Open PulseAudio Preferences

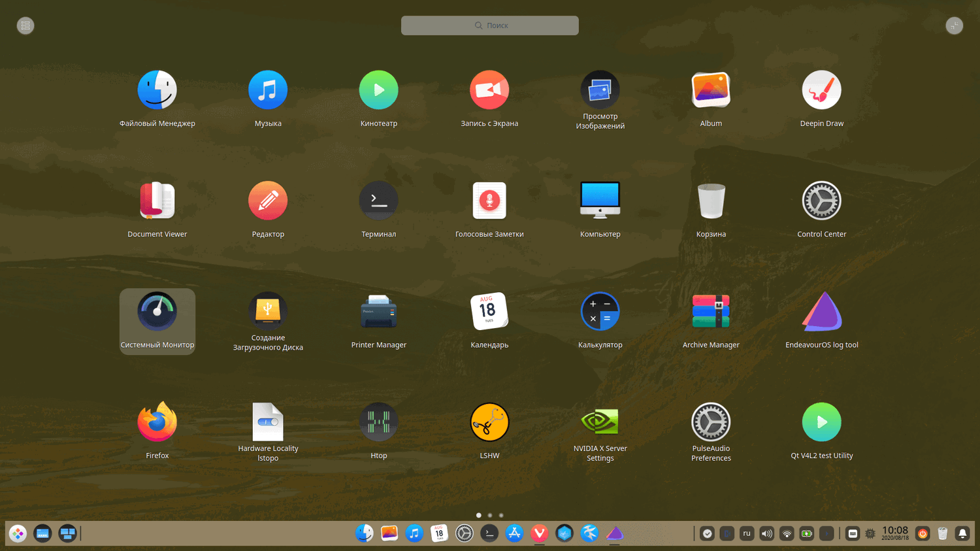pos(711,422)
